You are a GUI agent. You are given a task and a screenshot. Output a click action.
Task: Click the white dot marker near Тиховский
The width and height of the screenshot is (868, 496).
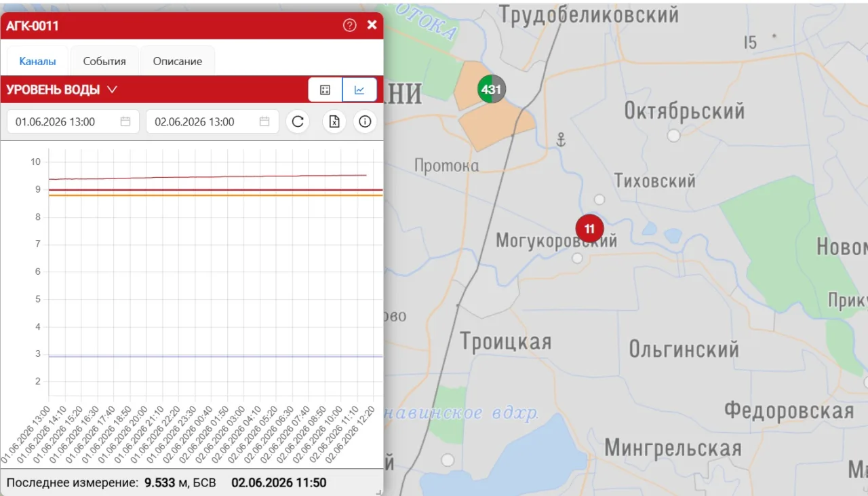599,199
